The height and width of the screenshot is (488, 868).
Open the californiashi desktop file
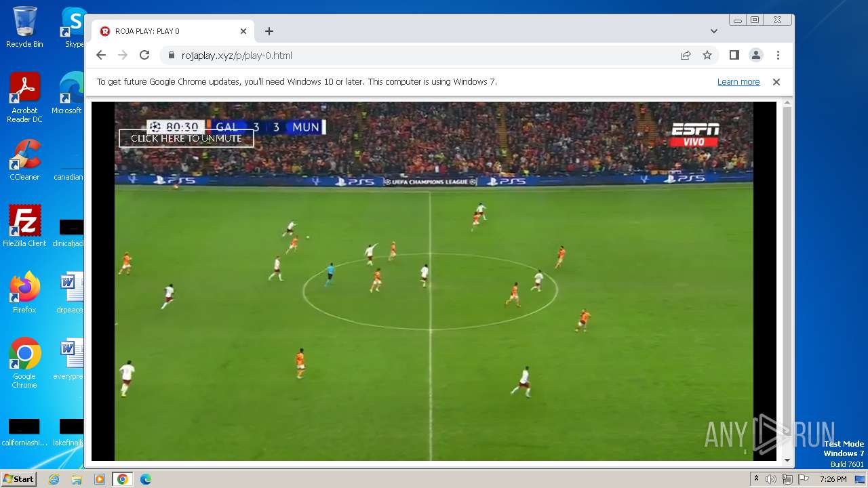[x=24, y=432]
